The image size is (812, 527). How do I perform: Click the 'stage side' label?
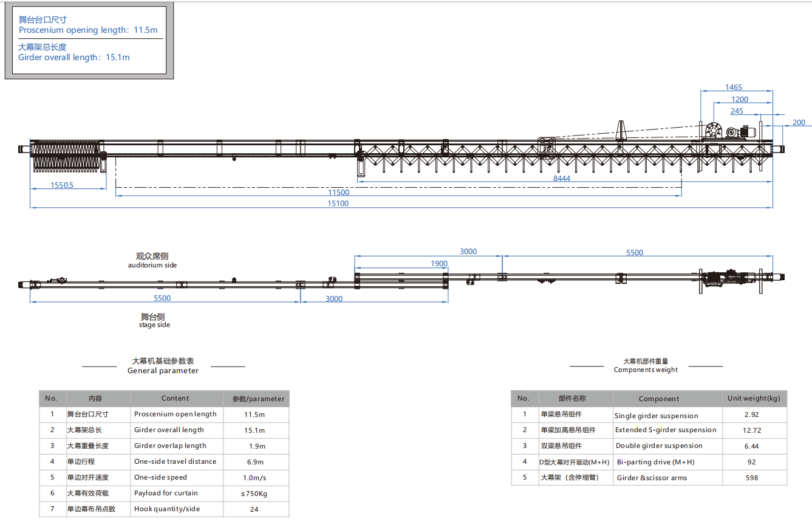pos(154,325)
